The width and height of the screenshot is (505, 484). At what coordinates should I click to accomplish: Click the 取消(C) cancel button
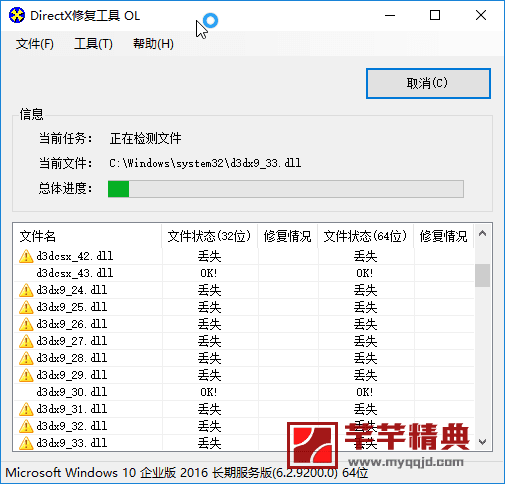pyautogui.click(x=428, y=83)
